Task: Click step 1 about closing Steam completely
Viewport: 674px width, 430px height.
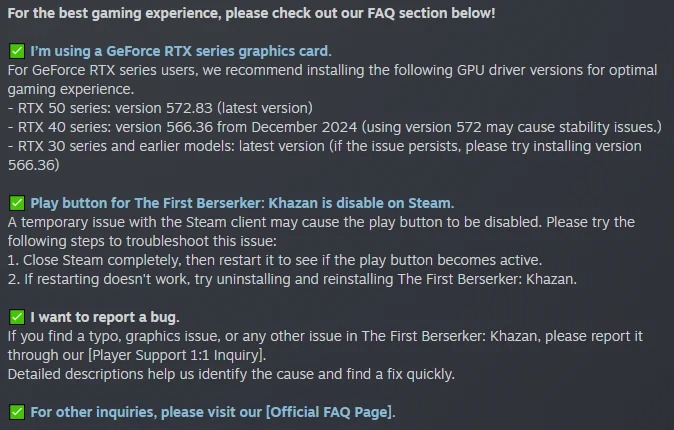Action: pyautogui.click(x=275, y=260)
